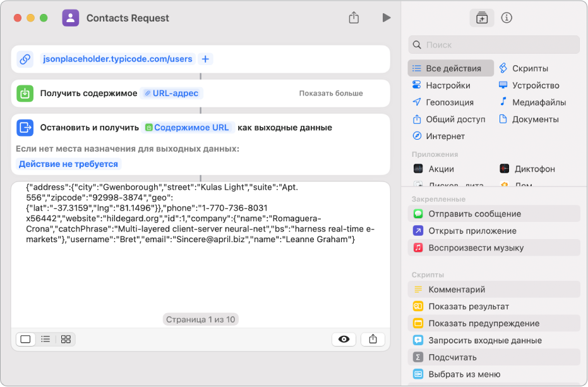Viewport: 588px width, 387px height.
Task: Click the Contacts Request shortcut icon
Action: coord(70,18)
